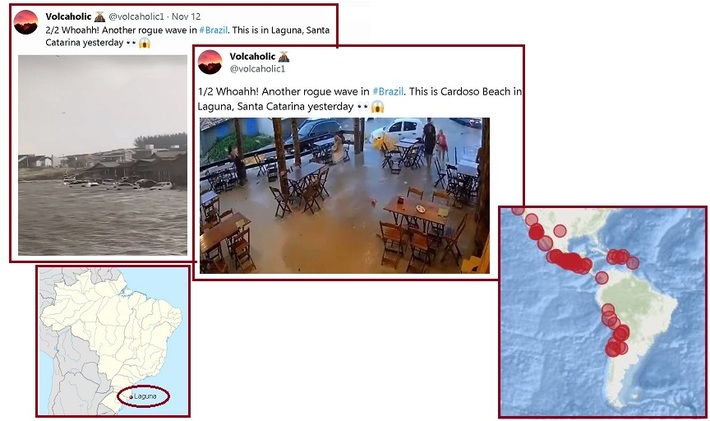Click the volcano emoji in the Cardoso Beach tweet
The image size is (710, 421).
click(283, 57)
